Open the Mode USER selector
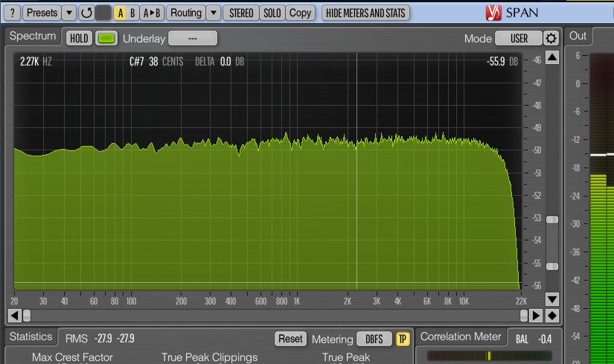The height and width of the screenshot is (364, 614). tap(519, 39)
